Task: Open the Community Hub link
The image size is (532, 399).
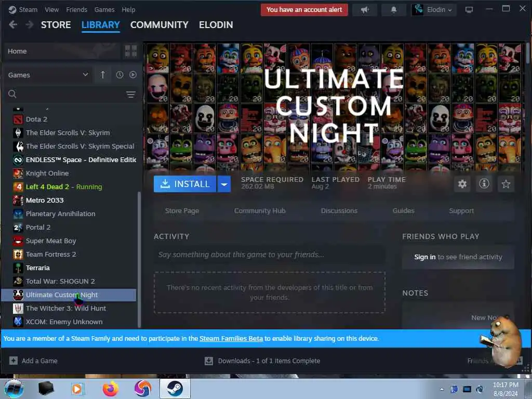Action: point(260,211)
